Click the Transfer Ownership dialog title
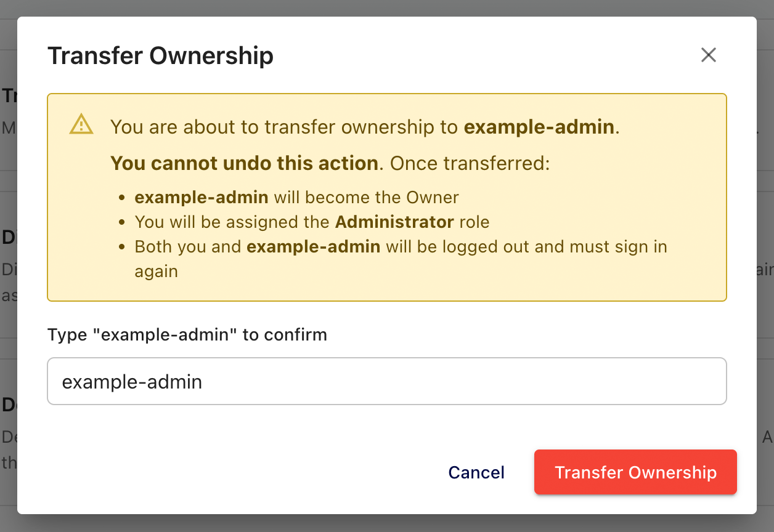This screenshot has width=774, height=532. [160, 55]
